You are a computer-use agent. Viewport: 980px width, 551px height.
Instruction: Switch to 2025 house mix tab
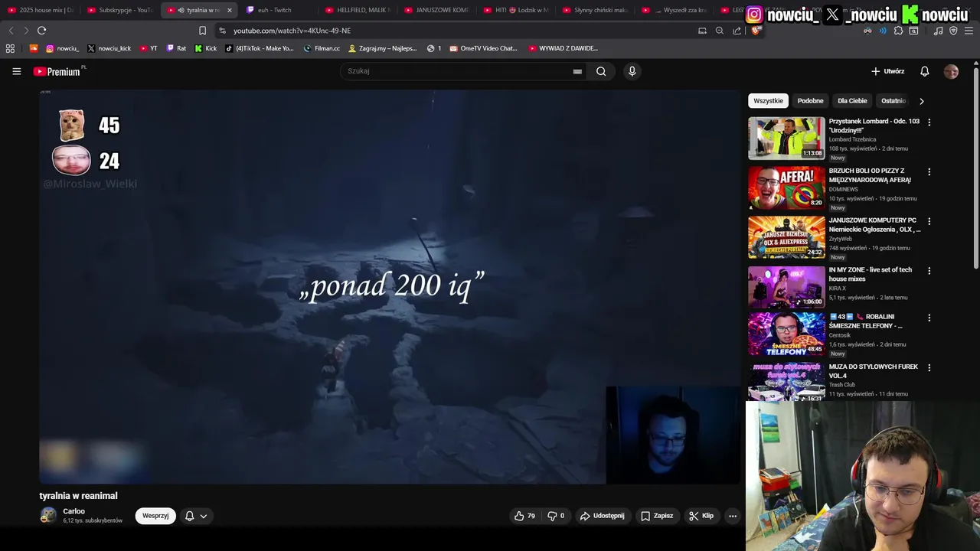click(41, 10)
